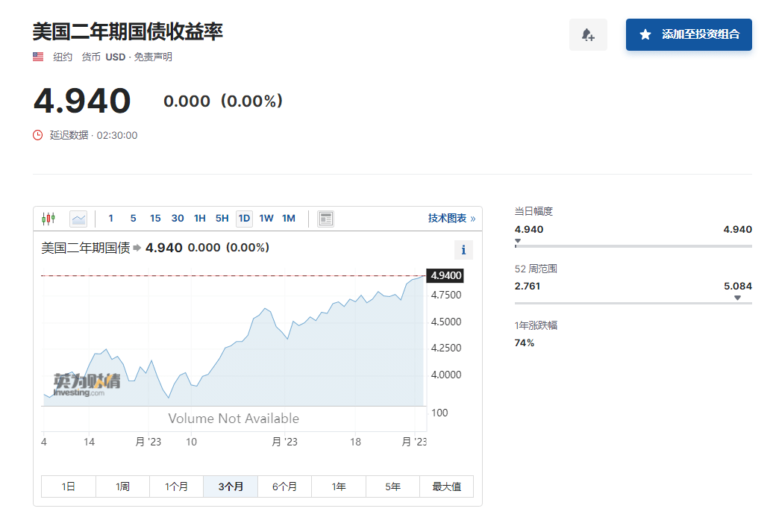Click the 当日幅度 range slider bar
The image size is (776, 532).
pyautogui.click(x=633, y=245)
